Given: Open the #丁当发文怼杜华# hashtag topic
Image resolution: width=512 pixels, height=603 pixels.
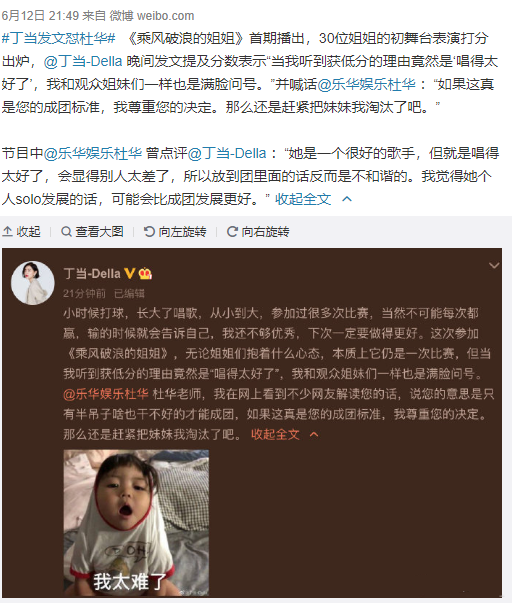Looking at the screenshot, I should (58, 38).
